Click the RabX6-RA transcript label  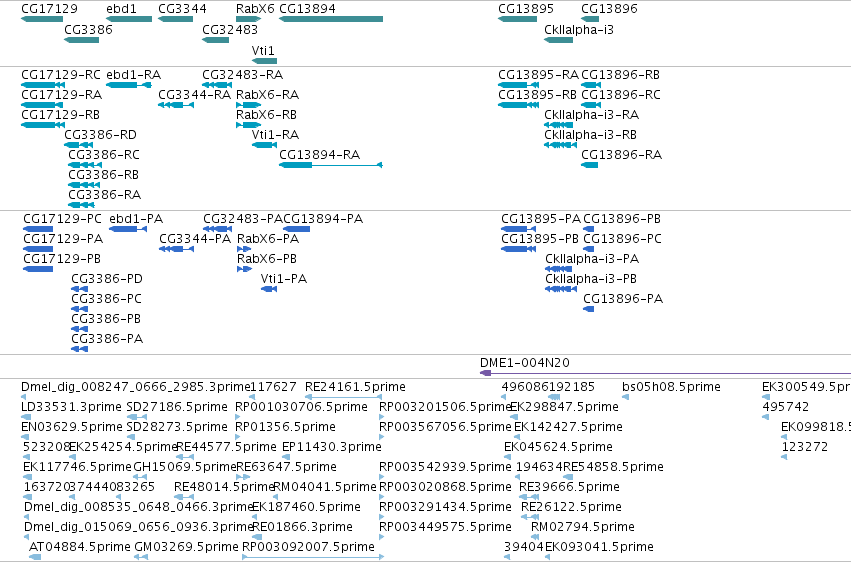[268, 94]
